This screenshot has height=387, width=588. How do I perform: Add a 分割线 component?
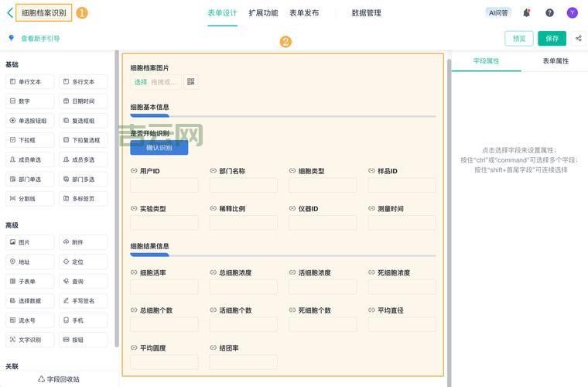tap(29, 199)
